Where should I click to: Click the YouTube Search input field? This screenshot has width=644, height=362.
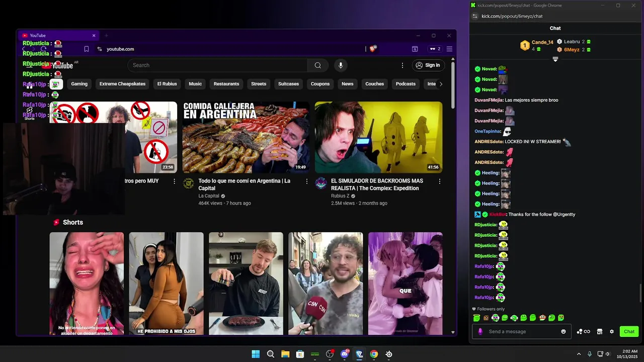[x=217, y=65]
